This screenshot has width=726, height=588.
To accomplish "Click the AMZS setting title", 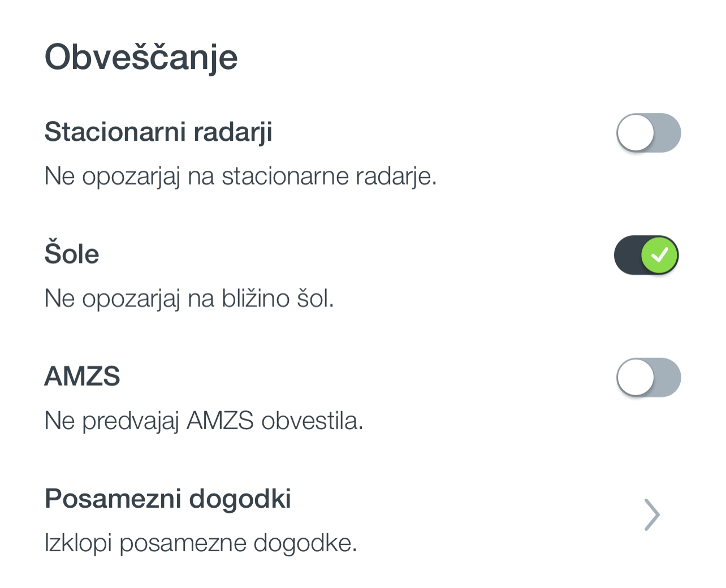I will 82,376.
